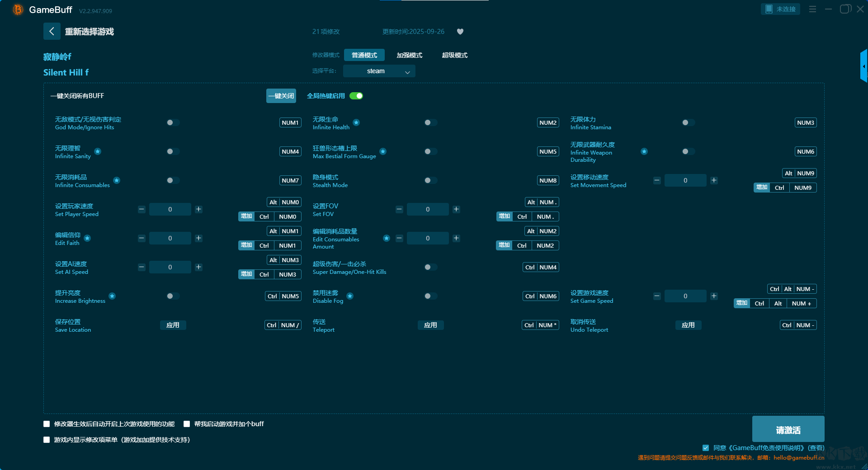Switch to the 加强模式 mode tab
The width and height of the screenshot is (868, 470).
click(x=409, y=55)
